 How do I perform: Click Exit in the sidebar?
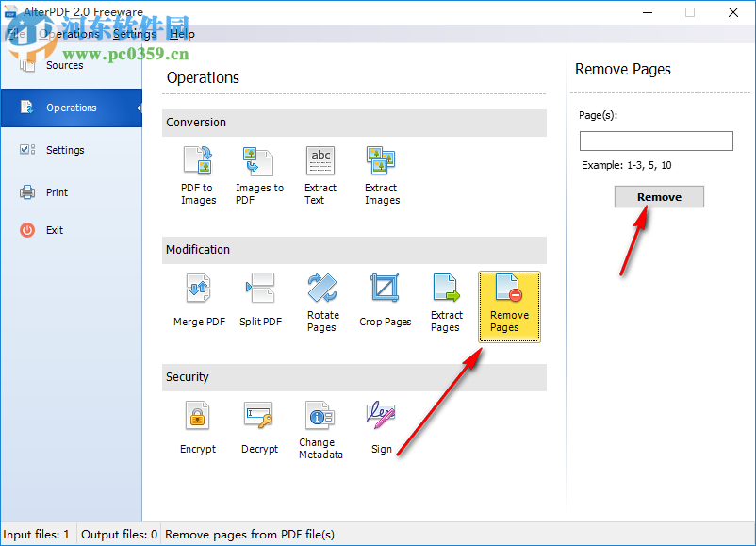tap(57, 230)
